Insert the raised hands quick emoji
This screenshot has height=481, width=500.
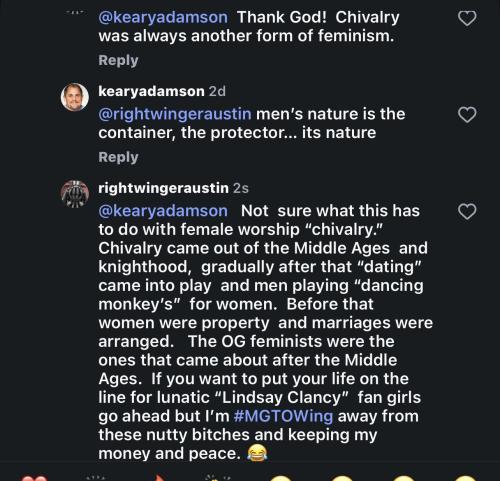[x=95, y=478]
